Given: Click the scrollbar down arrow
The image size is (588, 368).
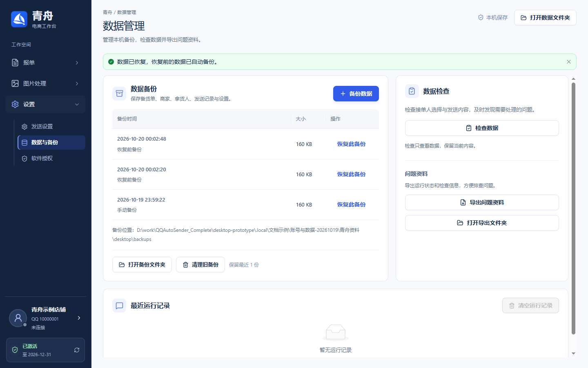Looking at the screenshot, I should (x=573, y=353).
